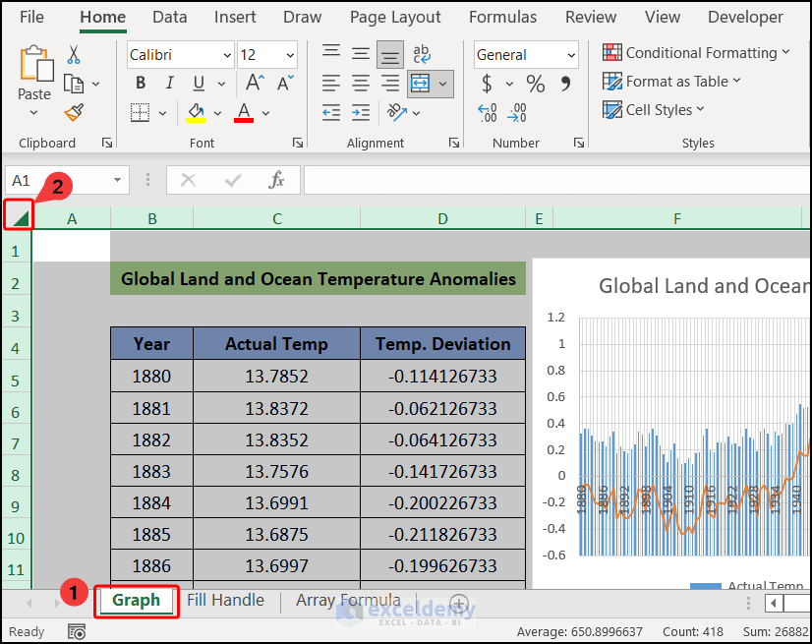Image resolution: width=812 pixels, height=644 pixels.
Task: Switch to the Insert ribbon tab
Action: point(235,17)
